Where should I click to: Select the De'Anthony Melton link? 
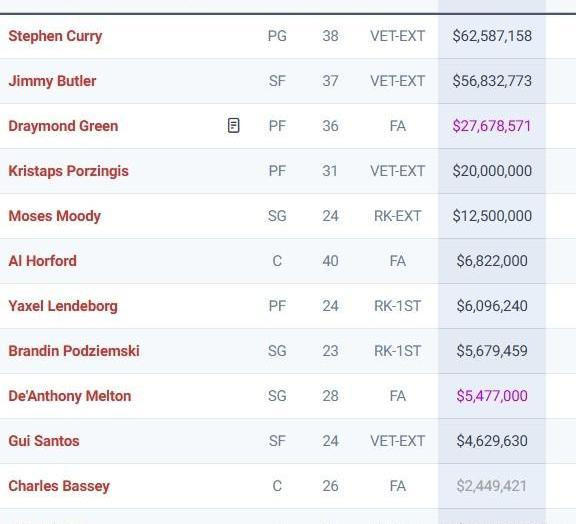coord(70,396)
